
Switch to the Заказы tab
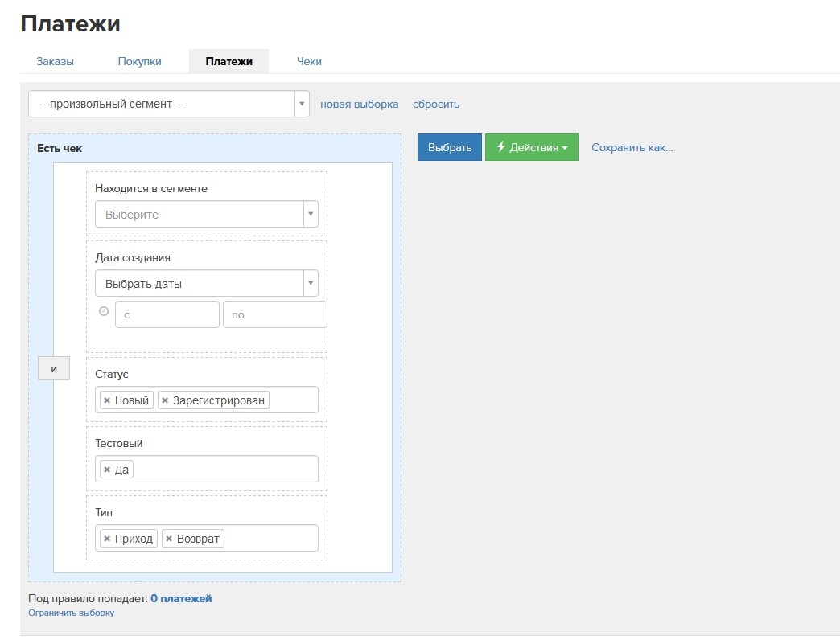pos(56,62)
